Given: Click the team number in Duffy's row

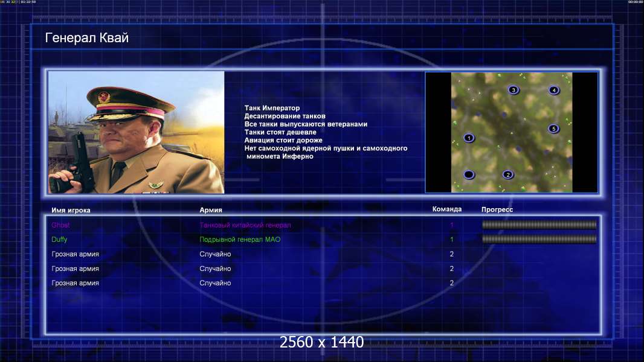Looking at the screenshot, I should (452, 240).
